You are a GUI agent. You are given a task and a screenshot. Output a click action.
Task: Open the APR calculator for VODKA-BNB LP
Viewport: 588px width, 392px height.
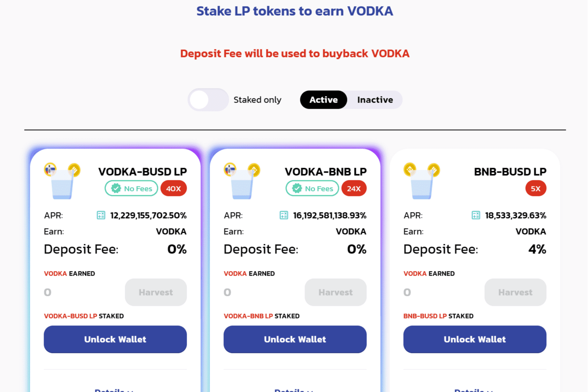click(283, 215)
